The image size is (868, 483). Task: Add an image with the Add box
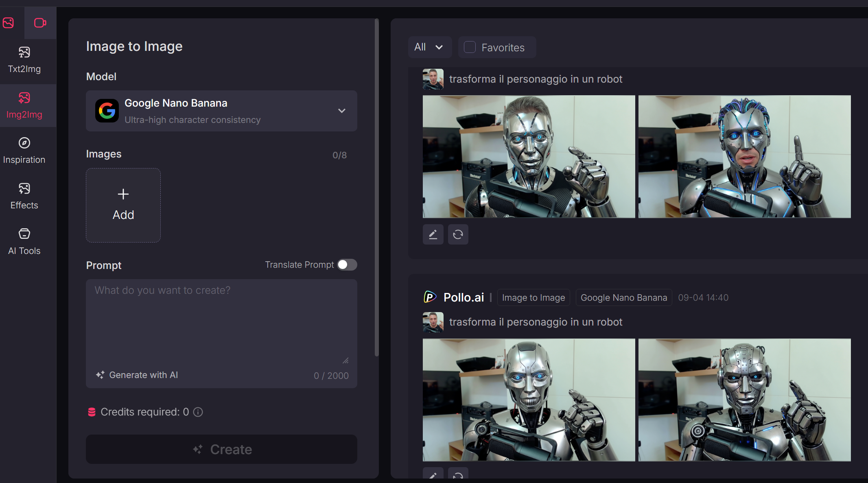tap(123, 205)
